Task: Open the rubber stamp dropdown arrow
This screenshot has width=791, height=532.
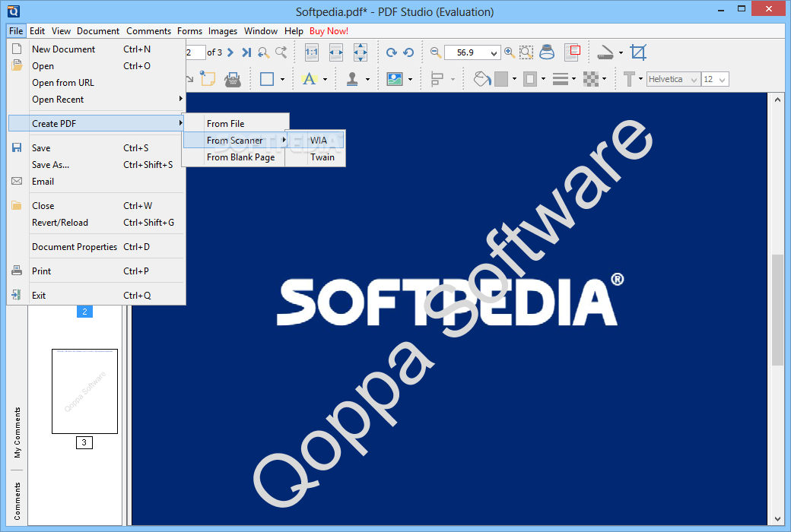Action: tap(367, 79)
